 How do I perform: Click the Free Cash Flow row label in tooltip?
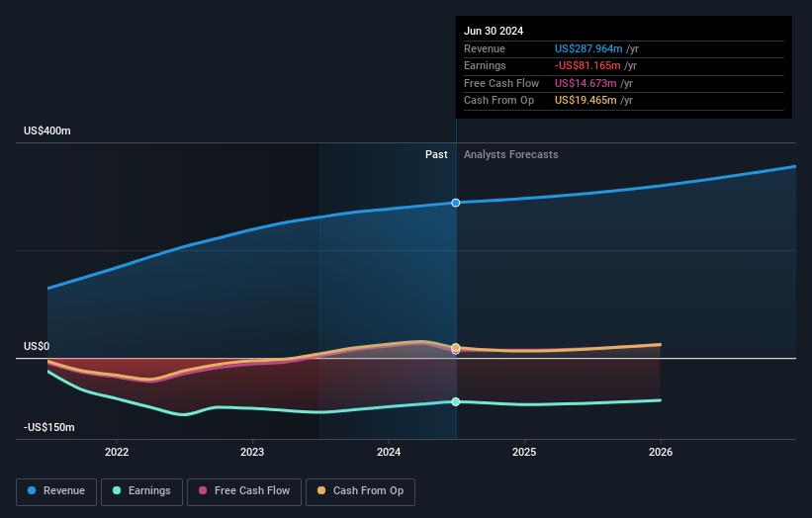pyautogui.click(x=501, y=83)
